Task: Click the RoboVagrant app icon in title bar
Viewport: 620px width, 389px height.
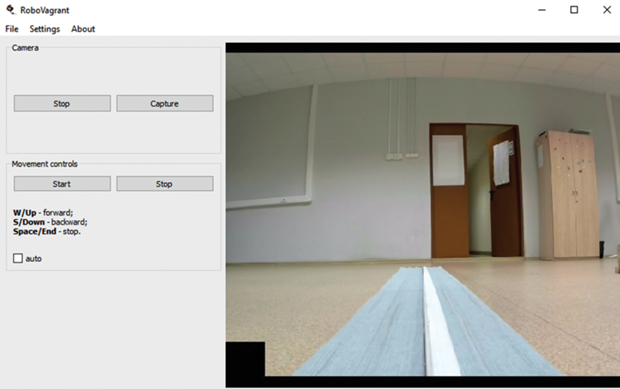Action: [x=11, y=9]
